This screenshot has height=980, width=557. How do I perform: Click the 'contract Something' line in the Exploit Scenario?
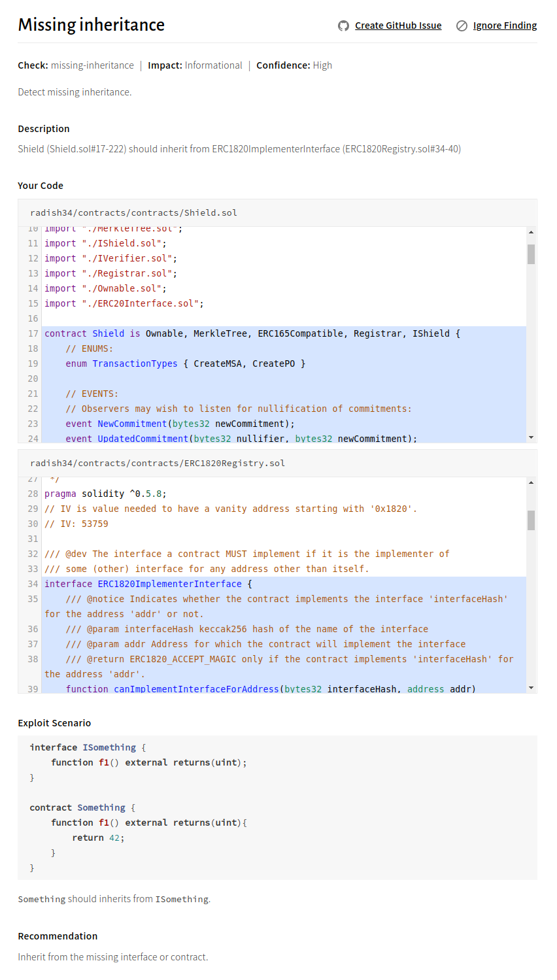tap(82, 807)
